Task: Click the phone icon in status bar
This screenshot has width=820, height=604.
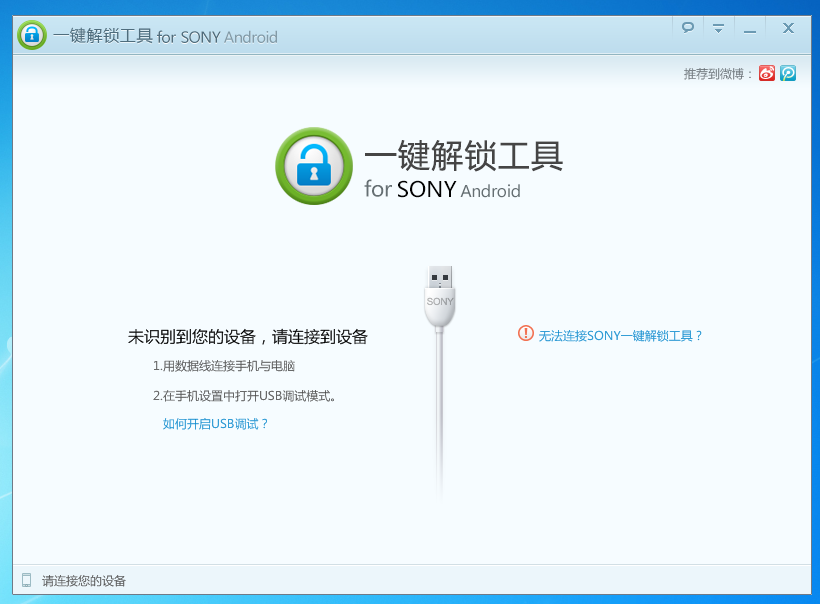Action: [27, 580]
